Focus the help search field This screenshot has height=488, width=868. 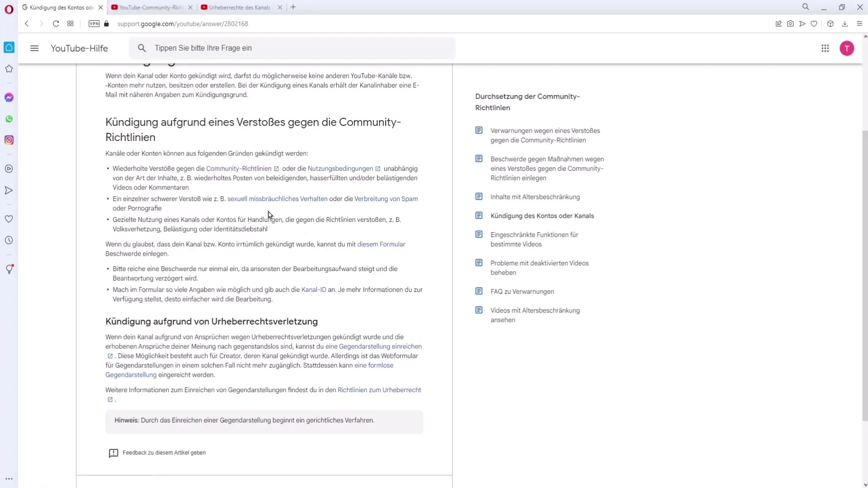click(x=292, y=48)
